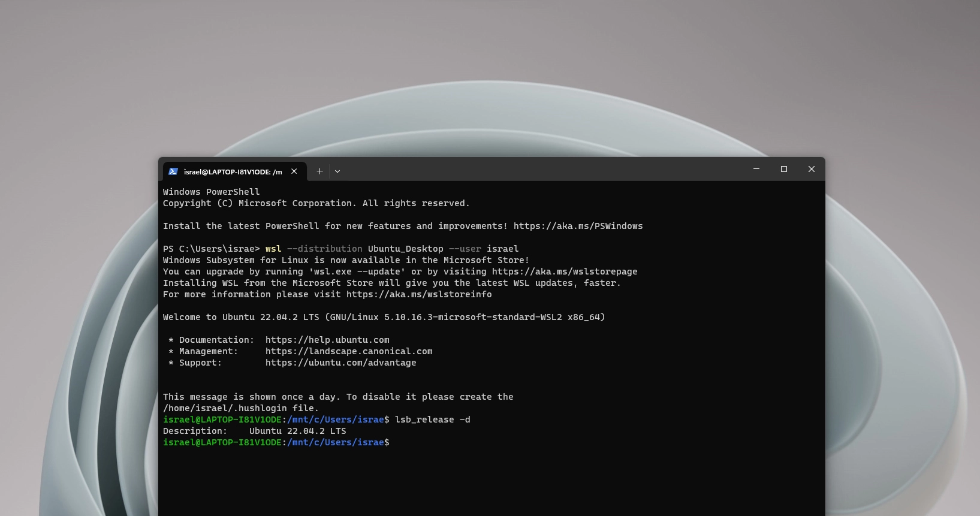Click the 'Installing WSL from the Microsoft Store' line
980x516 pixels.
point(392,283)
